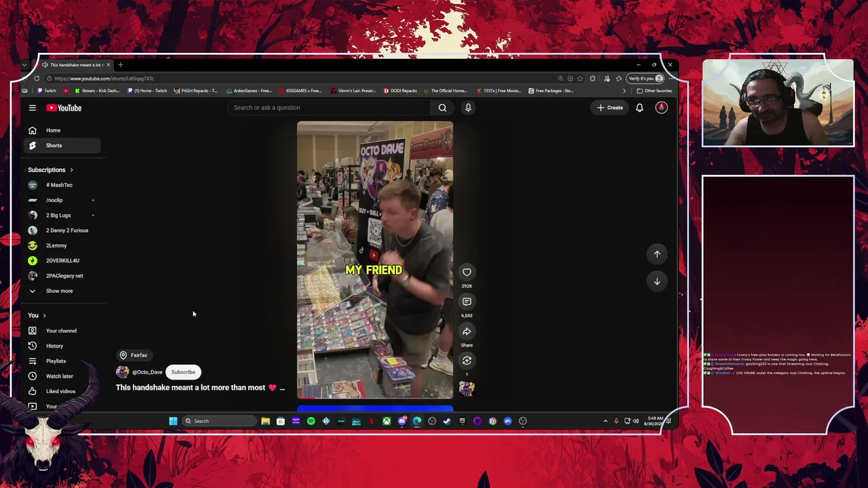Open File Explorer from the taskbar

(265, 421)
